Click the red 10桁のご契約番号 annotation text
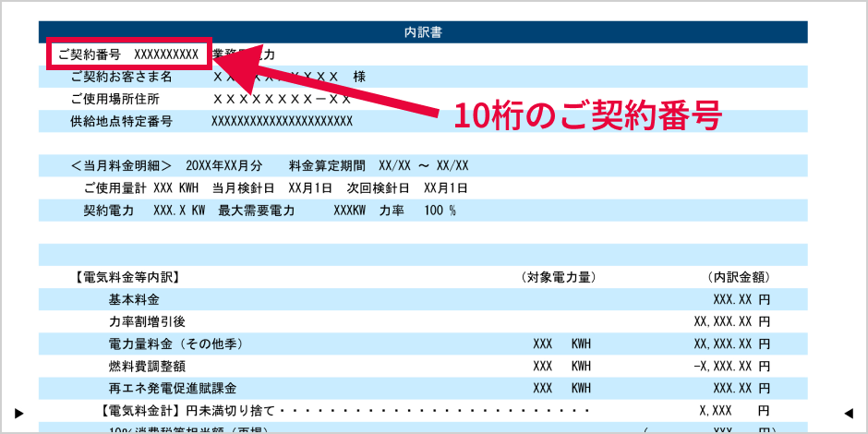 tap(586, 115)
